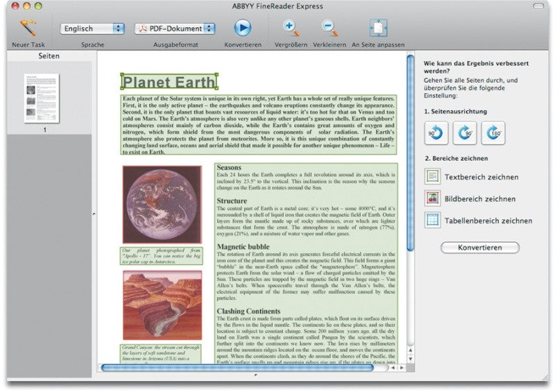Select the recognized Earth globe picture region

(x=162, y=204)
